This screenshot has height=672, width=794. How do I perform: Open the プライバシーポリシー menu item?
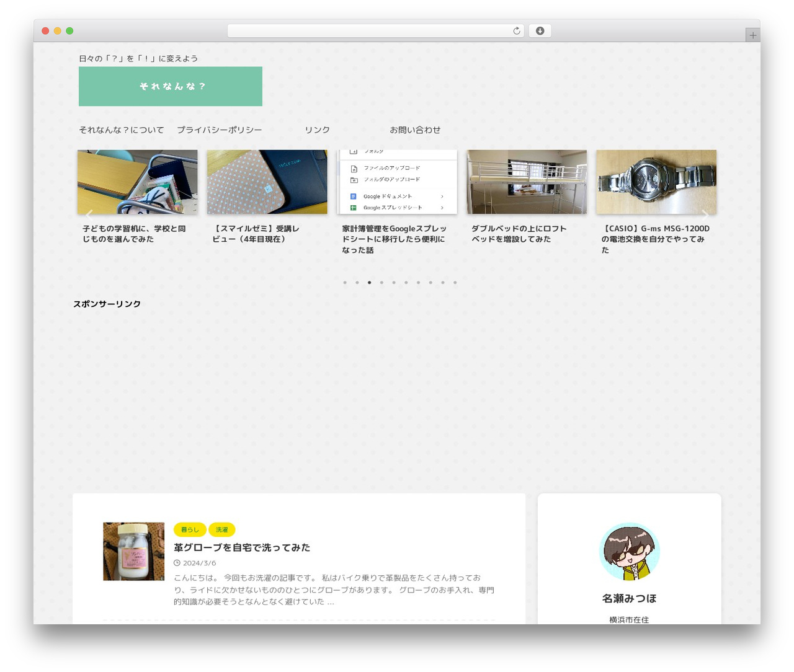220,130
